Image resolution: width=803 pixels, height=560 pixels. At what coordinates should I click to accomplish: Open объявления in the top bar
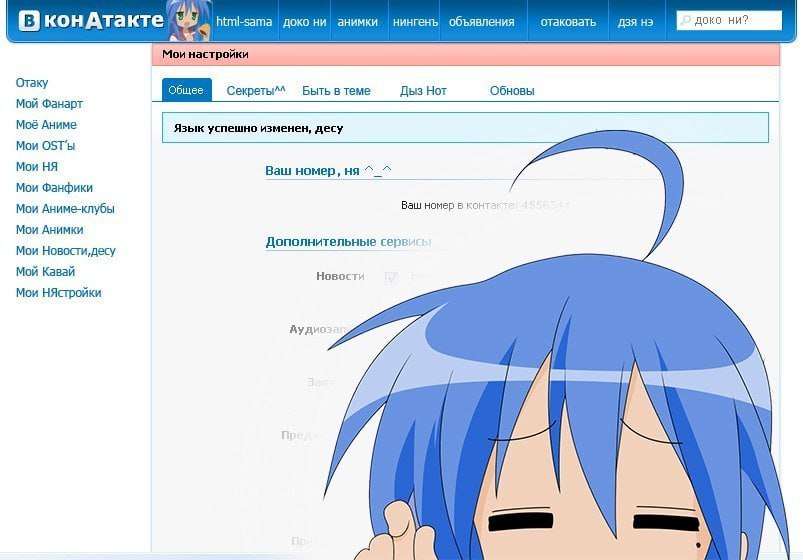[x=481, y=22]
